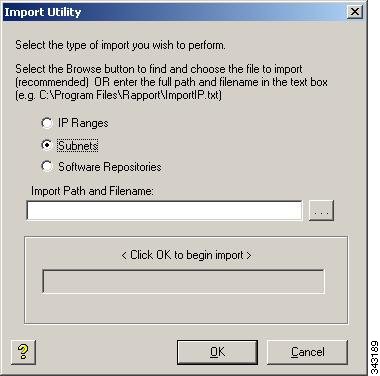Confirm the import with OK
This screenshot has width=380, height=376.
217,352
